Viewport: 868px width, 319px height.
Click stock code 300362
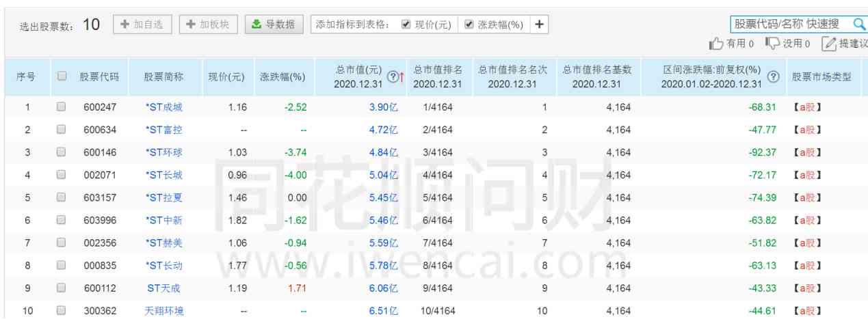pos(99,311)
